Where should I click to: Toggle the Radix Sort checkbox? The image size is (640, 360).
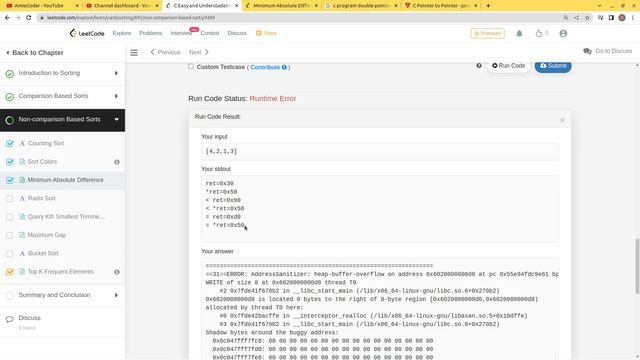[x=10, y=198]
